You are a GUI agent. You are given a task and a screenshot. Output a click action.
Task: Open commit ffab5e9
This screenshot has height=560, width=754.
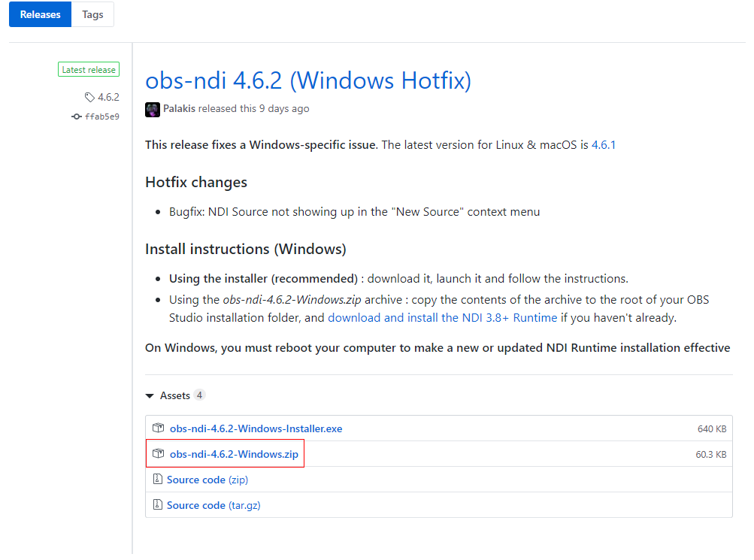102,117
